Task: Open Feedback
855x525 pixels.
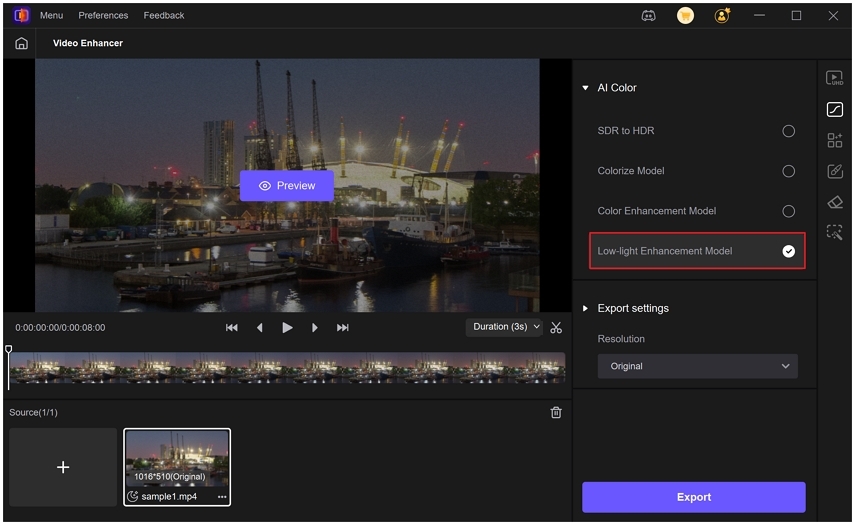Action: (164, 16)
